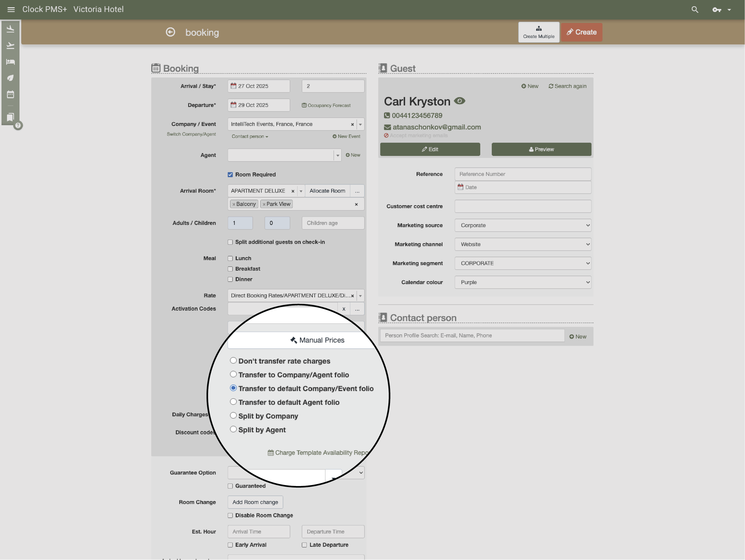Click the calendar icon in sidebar
This screenshot has height=560, width=745.
pyautogui.click(x=10, y=94)
